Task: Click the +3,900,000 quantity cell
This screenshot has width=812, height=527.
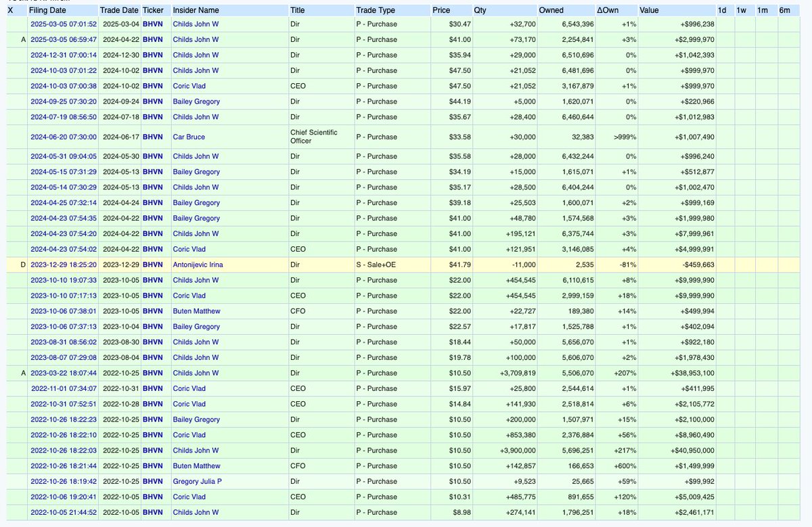Action: point(504,451)
